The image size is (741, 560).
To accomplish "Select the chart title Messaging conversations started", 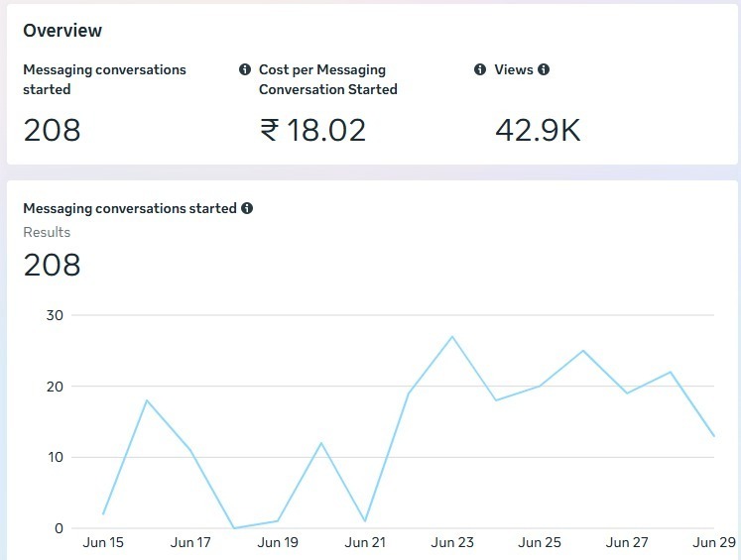I will point(130,208).
